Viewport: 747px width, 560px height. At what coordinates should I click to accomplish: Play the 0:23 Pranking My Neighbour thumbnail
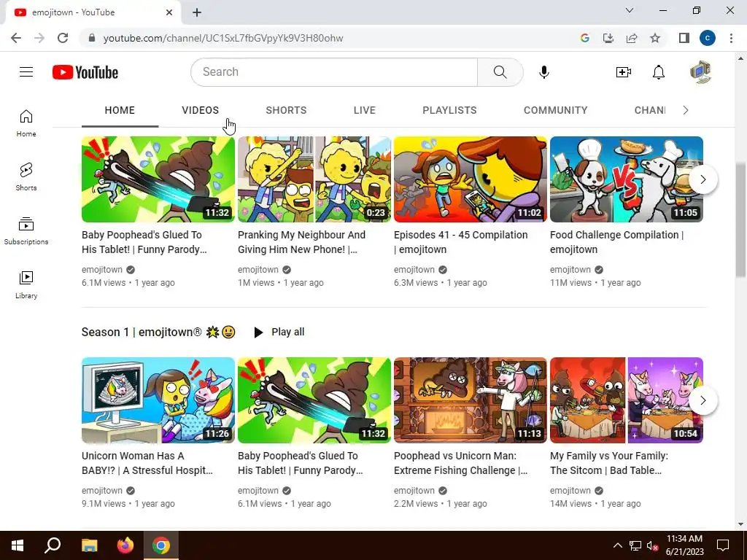pos(314,179)
